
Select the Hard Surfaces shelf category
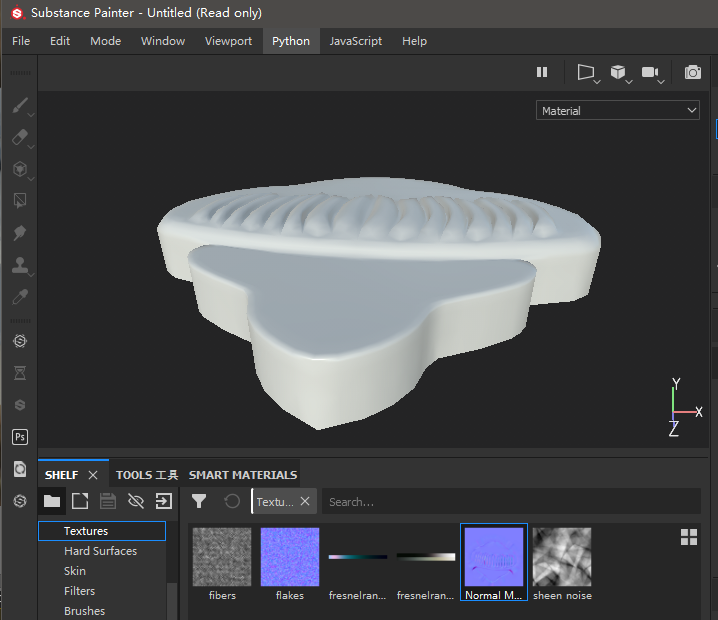click(x=101, y=551)
